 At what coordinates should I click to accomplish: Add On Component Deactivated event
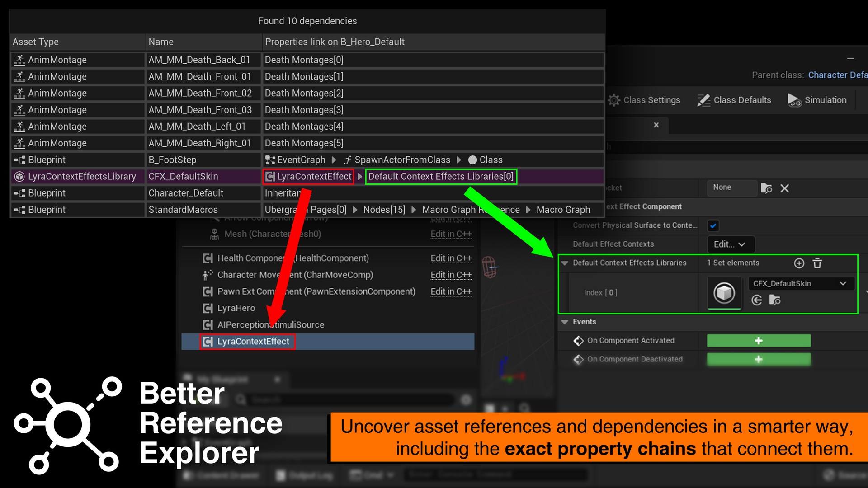click(x=759, y=359)
